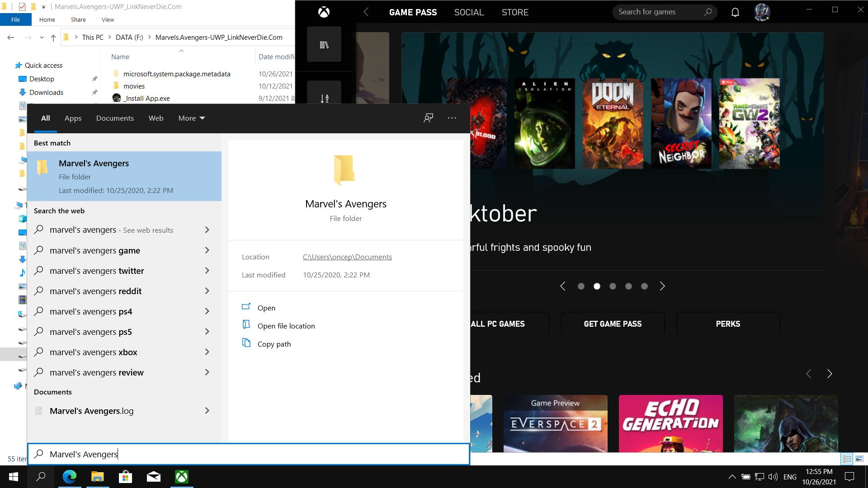
Task: Expand Marvel's Avengers.log document arrow
Action: tap(207, 411)
